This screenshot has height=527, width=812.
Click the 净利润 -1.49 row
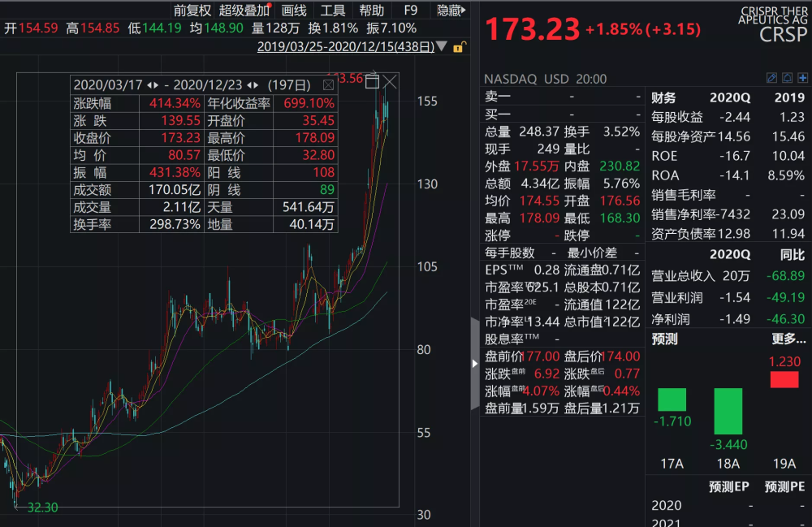tap(728, 319)
